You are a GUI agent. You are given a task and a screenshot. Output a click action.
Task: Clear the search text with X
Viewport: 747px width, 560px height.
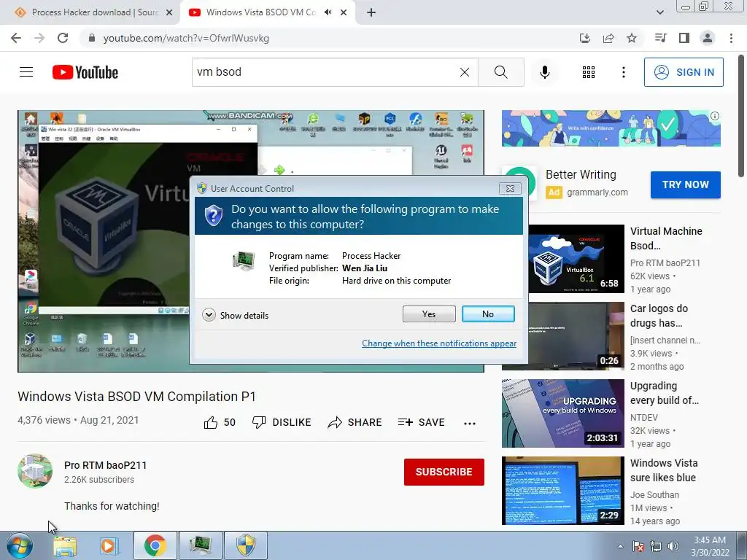click(465, 72)
